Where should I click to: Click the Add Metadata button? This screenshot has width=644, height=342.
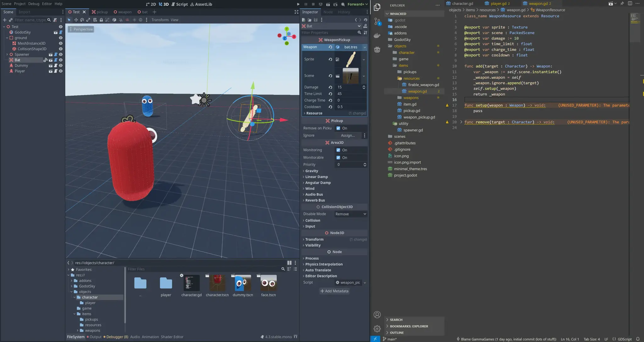[x=334, y=291]
